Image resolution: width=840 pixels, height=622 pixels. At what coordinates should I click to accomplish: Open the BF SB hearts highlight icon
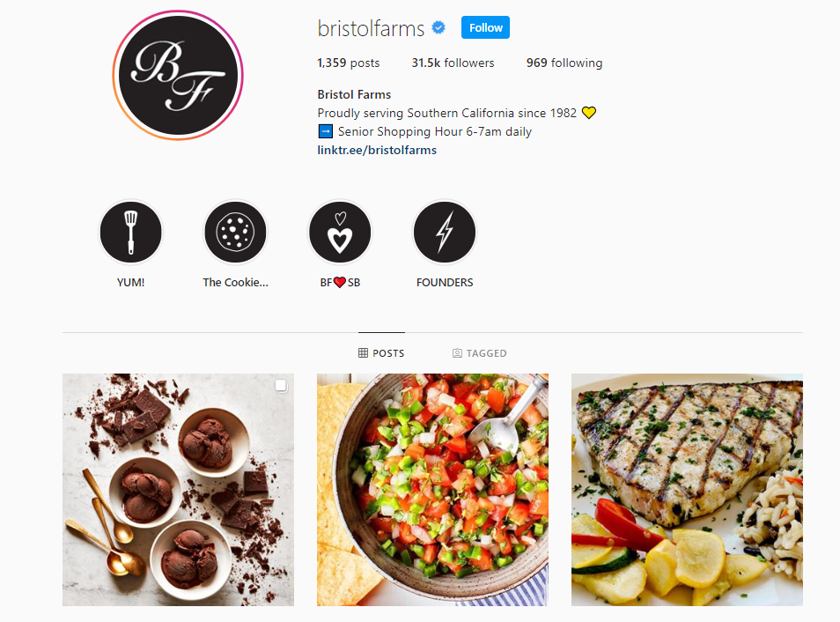coord(340,233)
